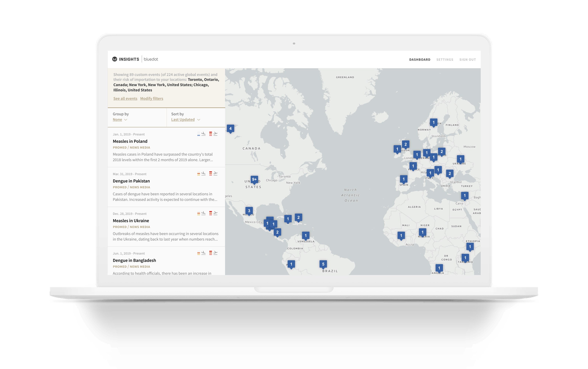The image size is (588, 369).
Task: Click blue importation risk bars on Measles in Poland
Action: coord(199,134)
